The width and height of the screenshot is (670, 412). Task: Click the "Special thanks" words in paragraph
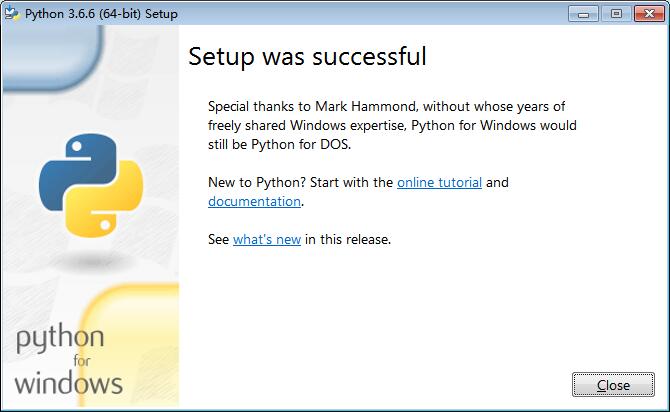[250, 106]
